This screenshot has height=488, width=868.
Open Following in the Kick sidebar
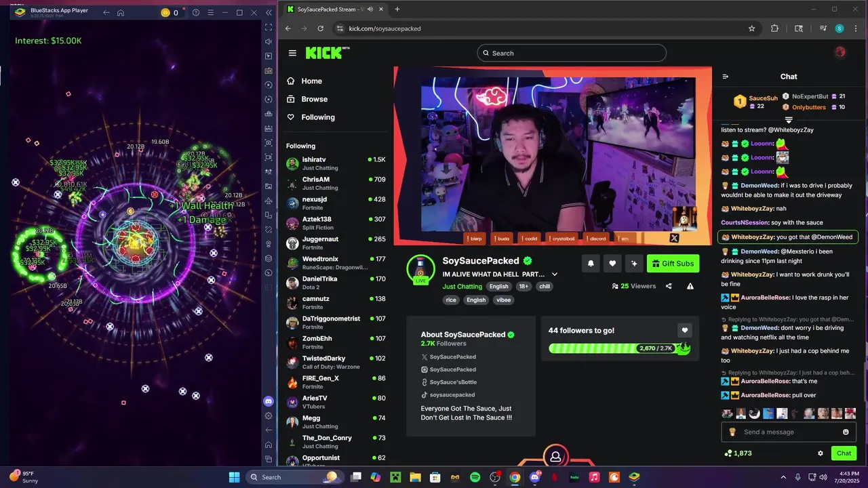(x=311, y=117)
